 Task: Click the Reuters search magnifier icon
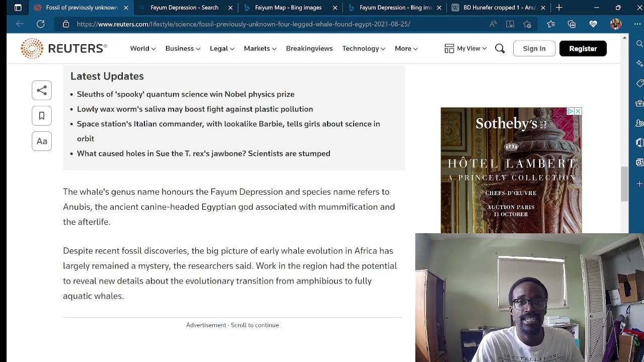click(x=500, y=48)
